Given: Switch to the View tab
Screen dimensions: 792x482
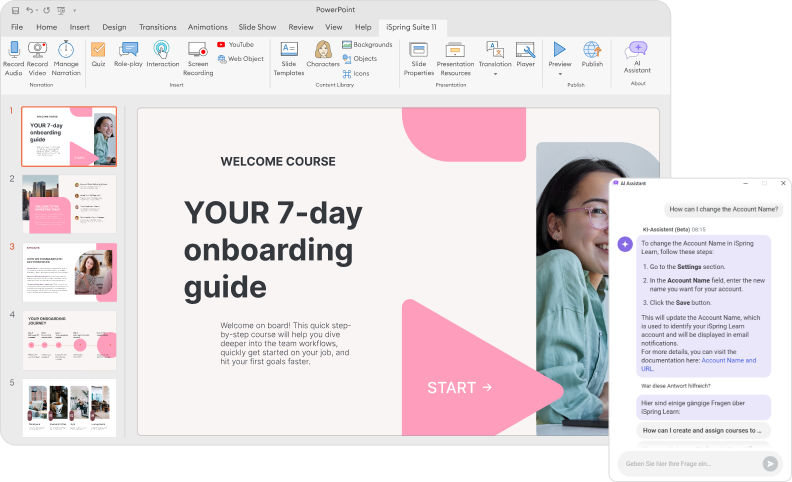Looking at the screenshot, I should pos(333,27).
